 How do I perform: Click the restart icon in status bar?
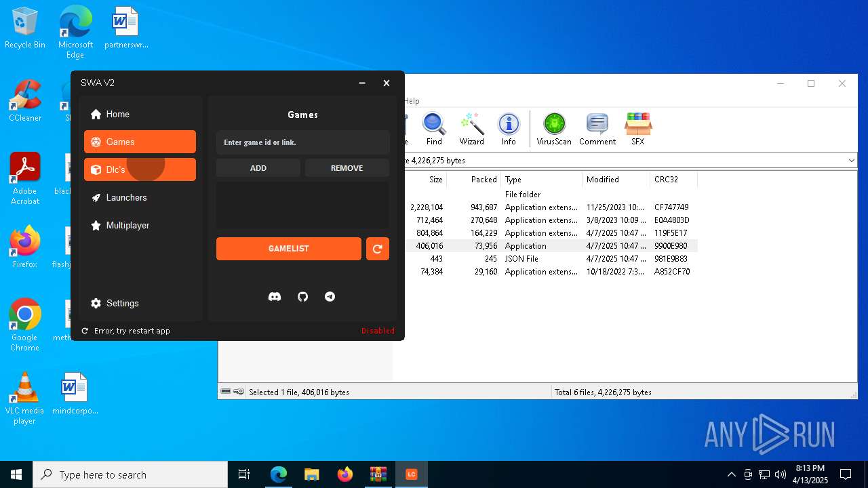[x=85, y=331]
